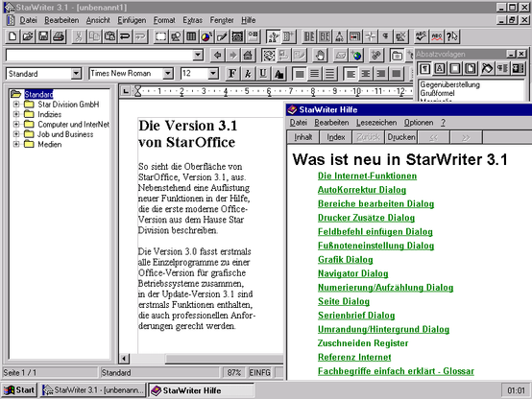532x399 pixels.
Task: Click the chain link hyperlink icon
Action: (x=375, y=55)
